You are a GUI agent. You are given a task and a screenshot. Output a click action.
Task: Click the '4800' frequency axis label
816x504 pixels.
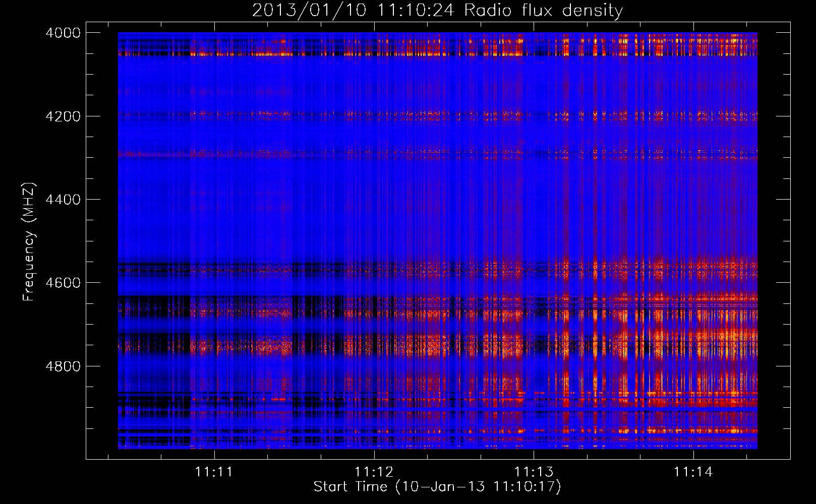(x=63, y=366)
